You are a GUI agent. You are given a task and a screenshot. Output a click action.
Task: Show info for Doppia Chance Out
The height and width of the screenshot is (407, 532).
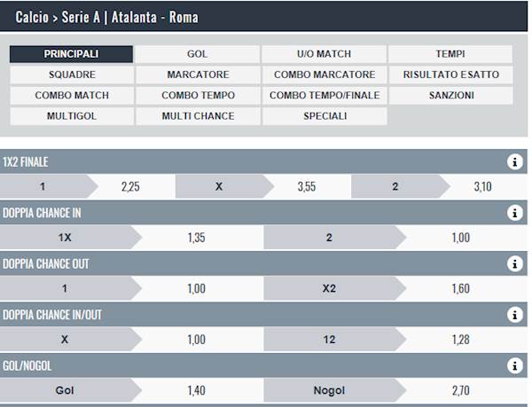click(x=514, y=264)
